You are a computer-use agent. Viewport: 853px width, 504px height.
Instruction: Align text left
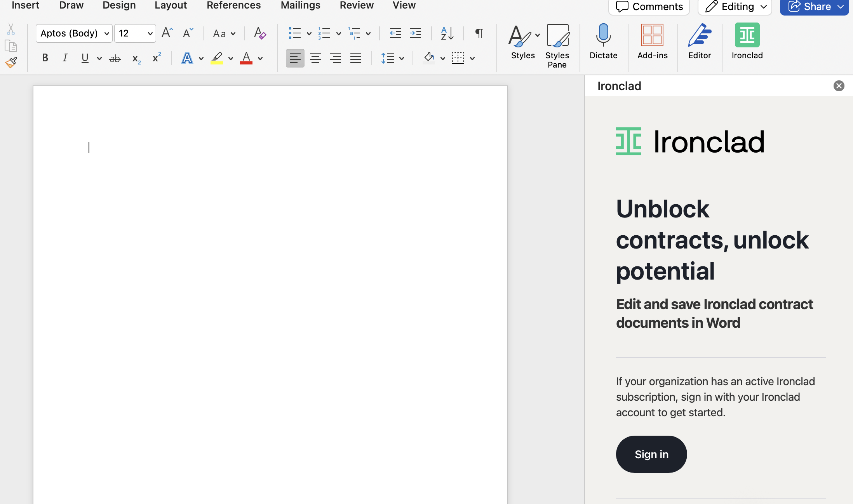tap(295, 58)
